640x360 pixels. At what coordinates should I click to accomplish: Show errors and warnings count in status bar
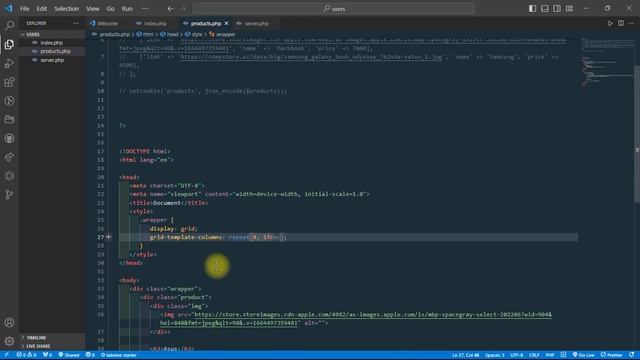[27, 355]
